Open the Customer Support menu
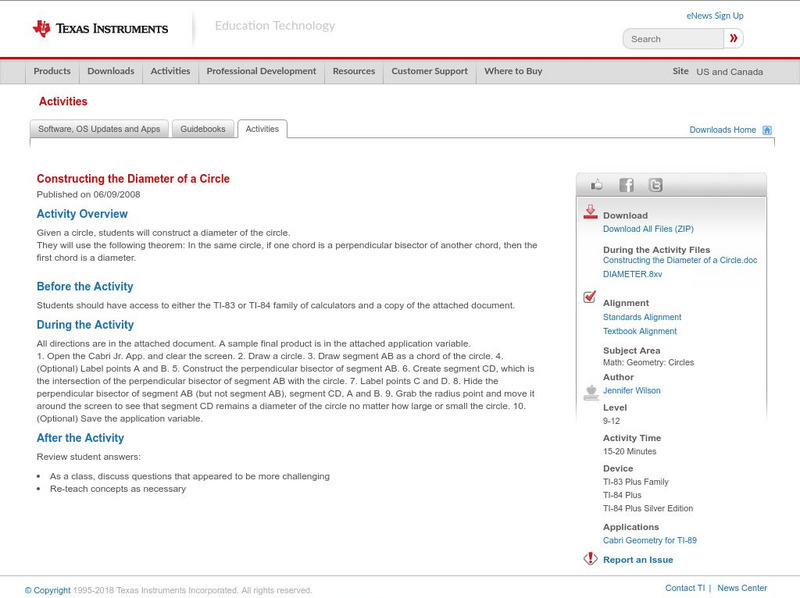The image size is (800, 598). click(430, 71)
